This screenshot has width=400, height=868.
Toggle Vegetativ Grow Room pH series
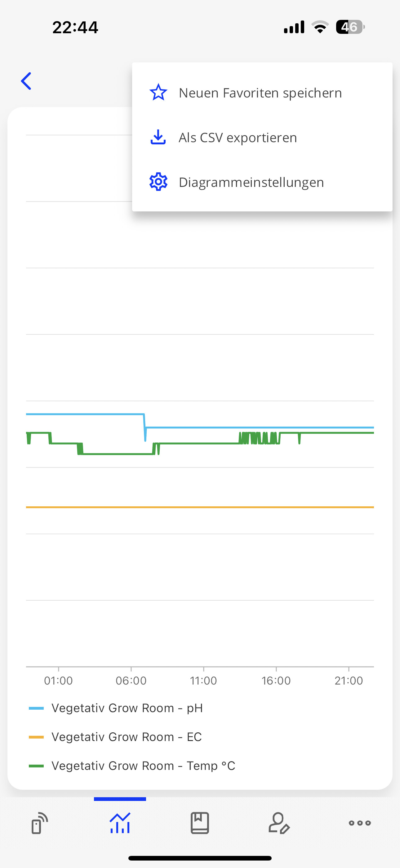(x=127, y=708)
